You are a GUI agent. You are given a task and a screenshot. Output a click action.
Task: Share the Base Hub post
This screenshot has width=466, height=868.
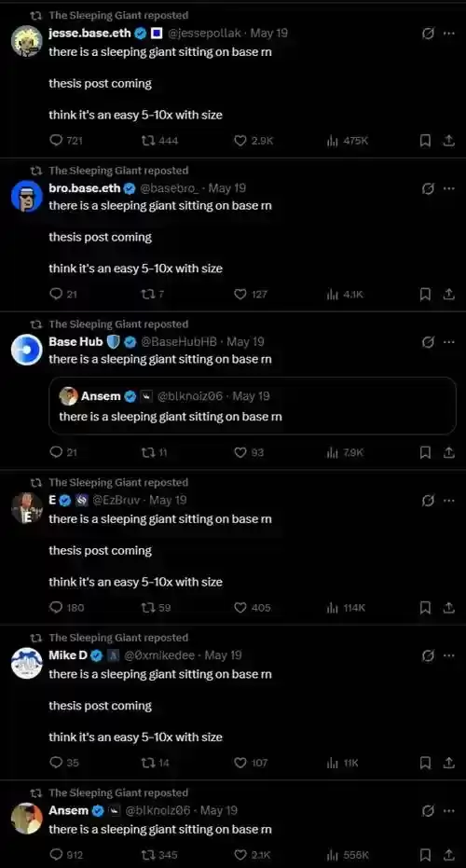(449, 452)
